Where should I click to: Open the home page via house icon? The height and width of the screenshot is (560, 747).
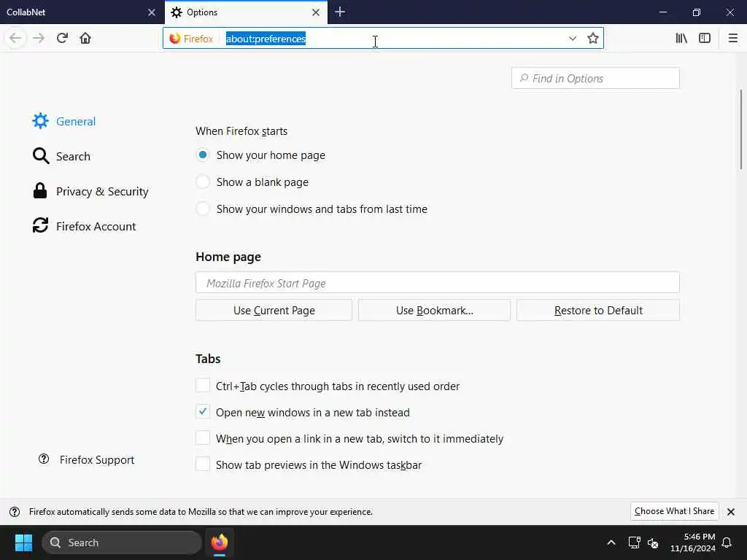point(85,38)
